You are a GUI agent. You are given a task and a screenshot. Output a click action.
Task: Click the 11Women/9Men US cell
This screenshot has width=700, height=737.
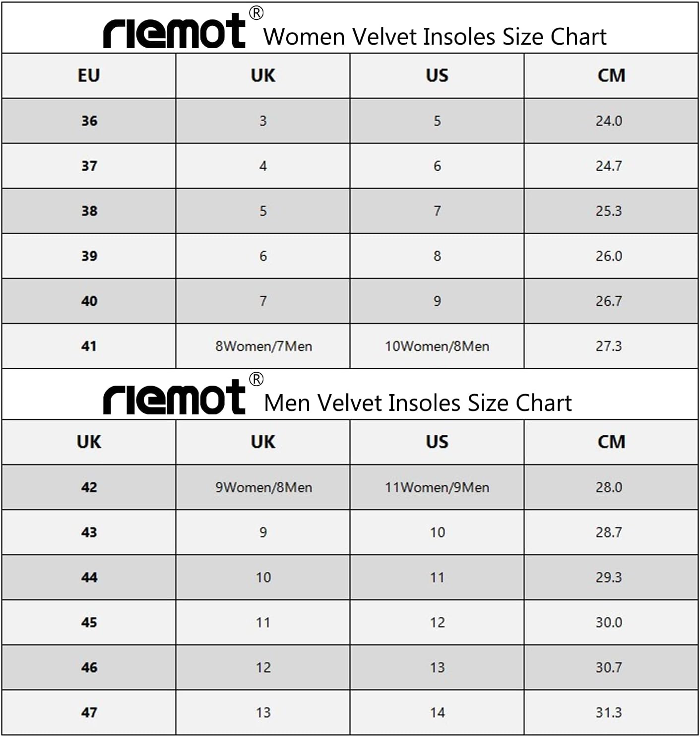(x=437, y=487)
